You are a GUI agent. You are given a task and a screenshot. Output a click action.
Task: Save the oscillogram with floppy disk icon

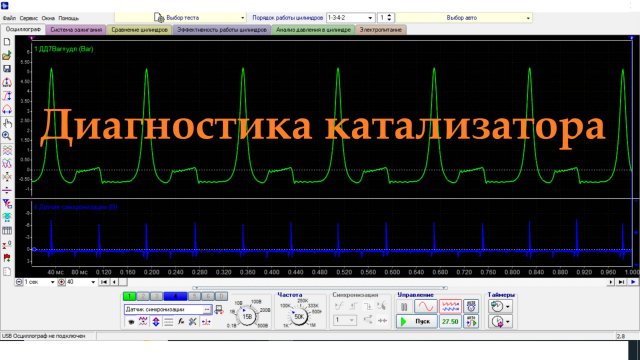(7, 69)
